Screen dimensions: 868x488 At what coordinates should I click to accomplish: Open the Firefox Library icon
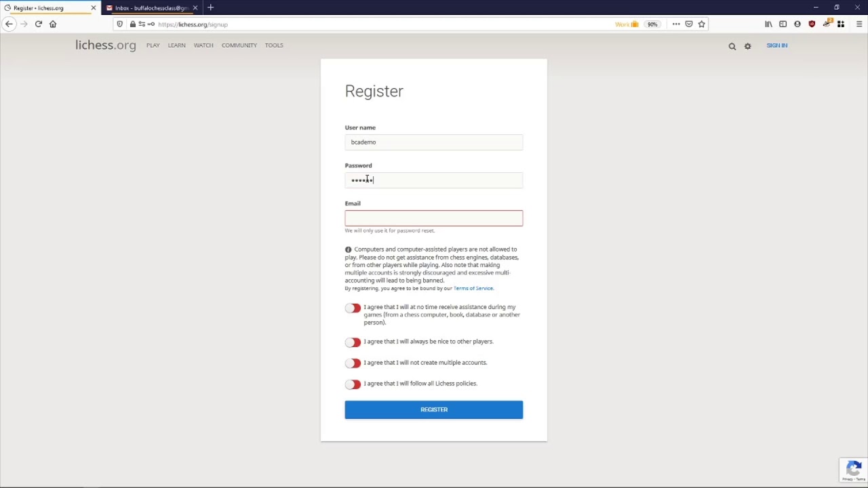tap(768, 24)
